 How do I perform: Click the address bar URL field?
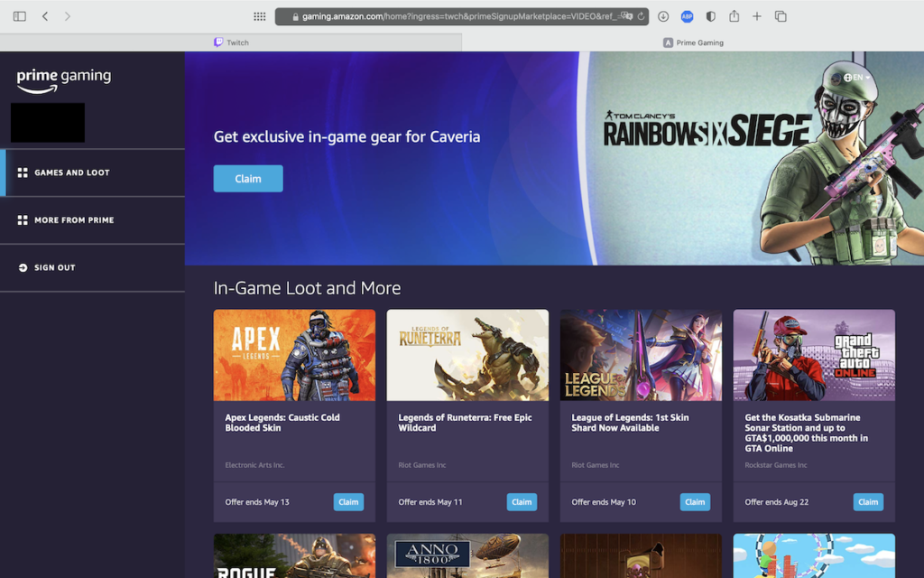click(x=451, y=16)
